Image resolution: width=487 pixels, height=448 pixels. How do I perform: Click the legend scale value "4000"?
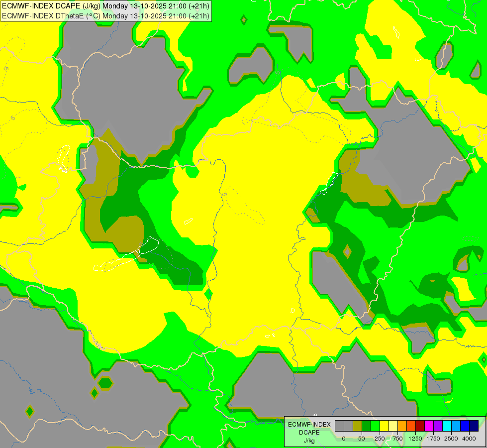(x=469, y=439)
